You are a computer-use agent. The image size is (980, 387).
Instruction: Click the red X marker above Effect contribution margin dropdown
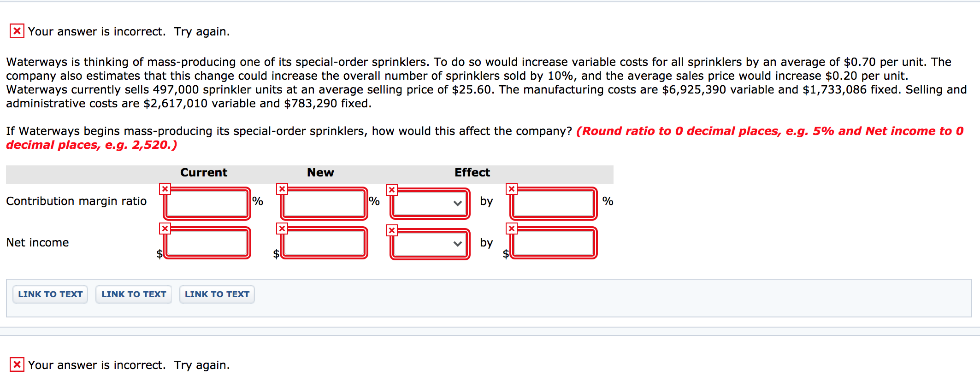pyautogui.click(x=392, y=189)
